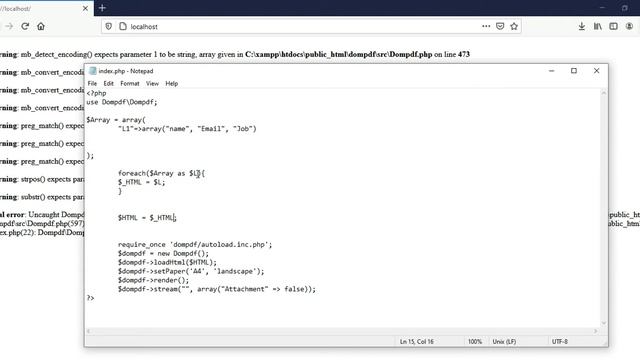This screenshot has width=640, height=360.
Task: Open Notepad Format menu
Action: pyautogui.click(x=130, y=83)
